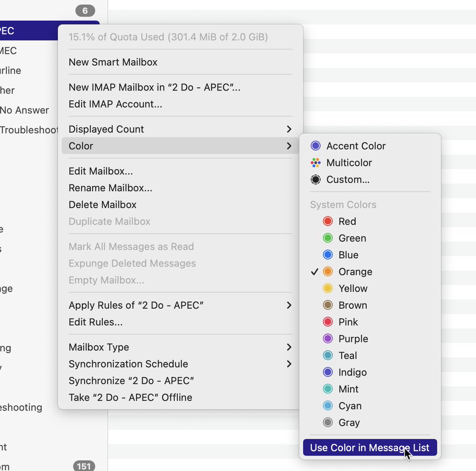476x471 pixels.
Task: Create New IMAP Mailbox in 2 Do - APEC
Action: [180, 87]
